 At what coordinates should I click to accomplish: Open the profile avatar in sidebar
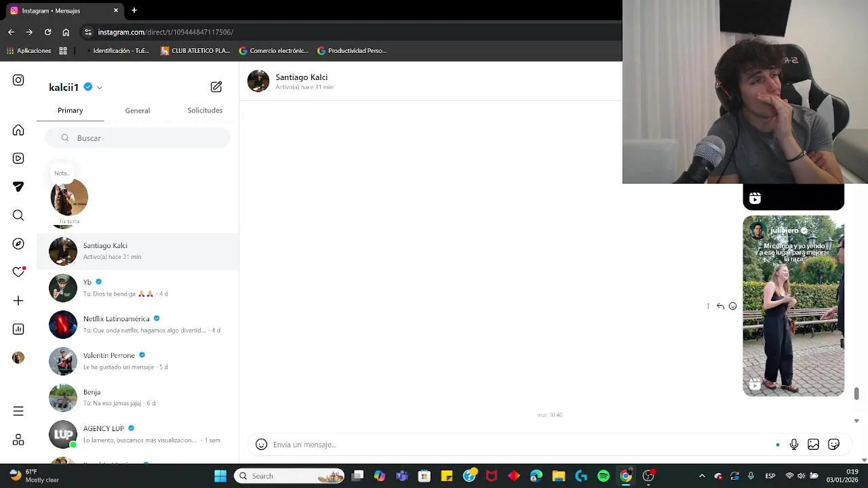(18, 358)
